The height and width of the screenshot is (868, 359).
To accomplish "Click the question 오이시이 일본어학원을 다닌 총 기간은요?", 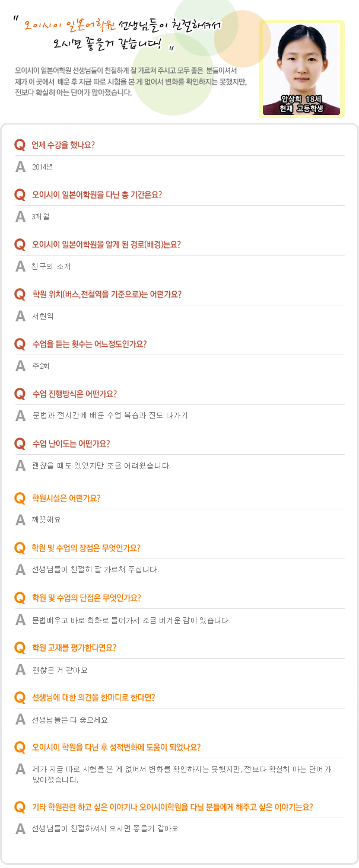I will 97,194.
